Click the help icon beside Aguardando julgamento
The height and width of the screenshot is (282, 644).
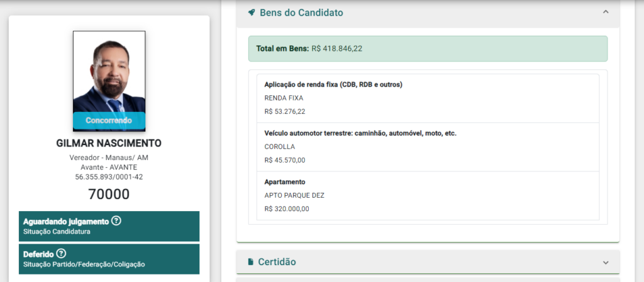click(116, 221)
